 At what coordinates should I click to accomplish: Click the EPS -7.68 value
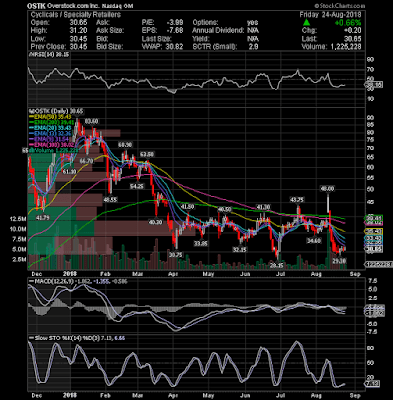(175, 31)
